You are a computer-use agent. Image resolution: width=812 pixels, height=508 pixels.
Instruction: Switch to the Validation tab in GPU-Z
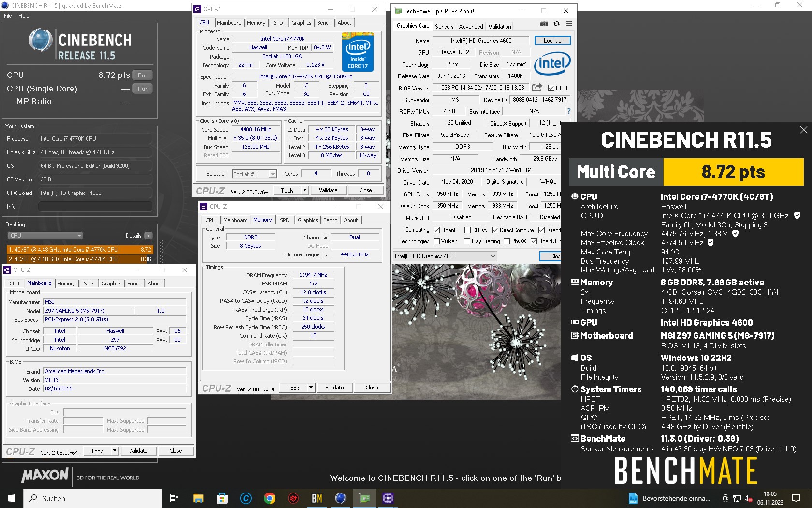click(x=499, y=27)
